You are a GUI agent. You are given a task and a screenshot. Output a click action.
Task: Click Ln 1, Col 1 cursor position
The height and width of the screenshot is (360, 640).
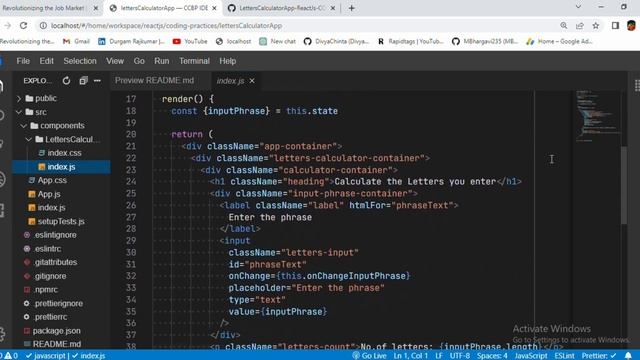tap(411, 356)
